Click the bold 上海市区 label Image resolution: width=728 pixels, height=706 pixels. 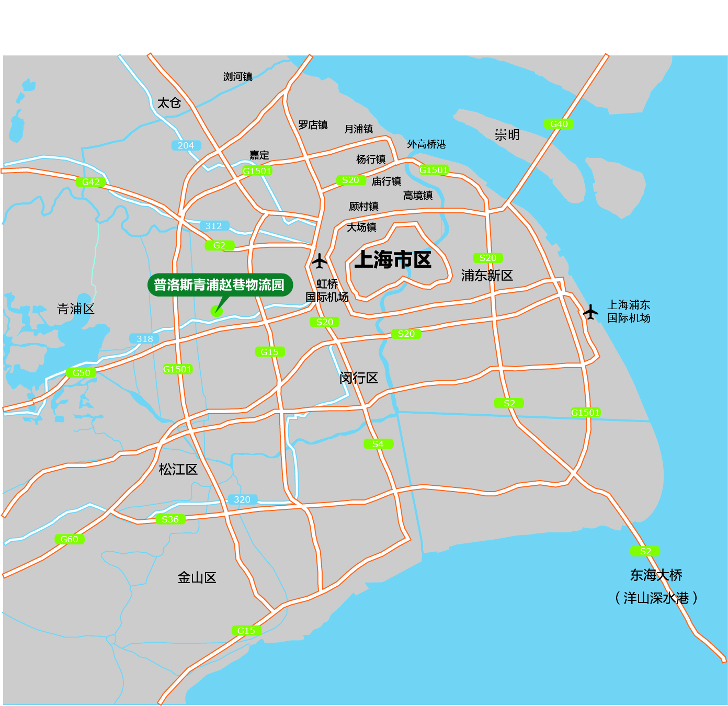[x=393, y=259]
